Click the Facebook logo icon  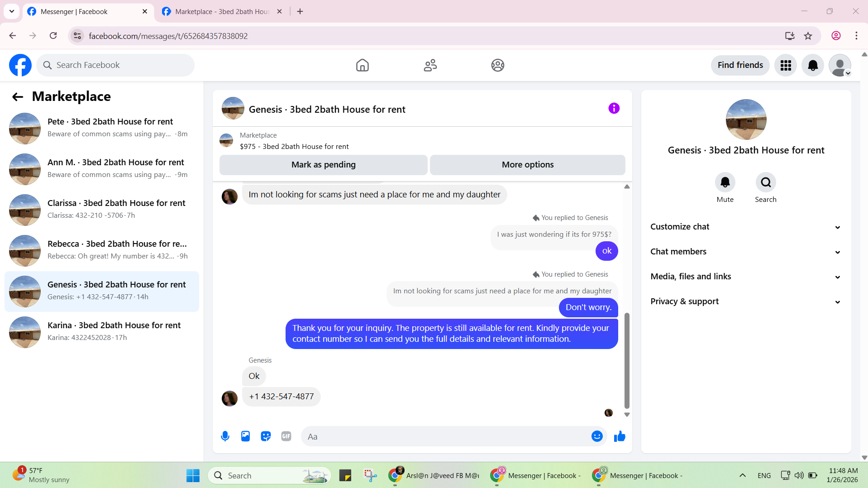point(20,65)
